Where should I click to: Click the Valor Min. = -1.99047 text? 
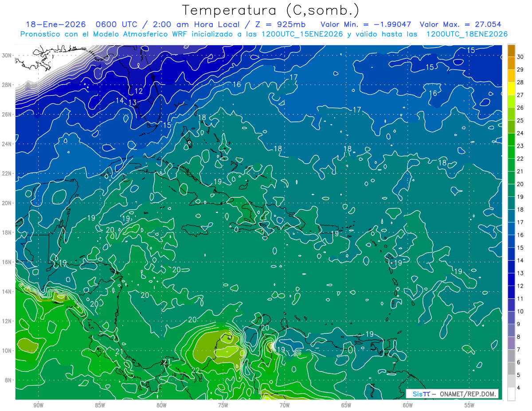click(367, 24)
